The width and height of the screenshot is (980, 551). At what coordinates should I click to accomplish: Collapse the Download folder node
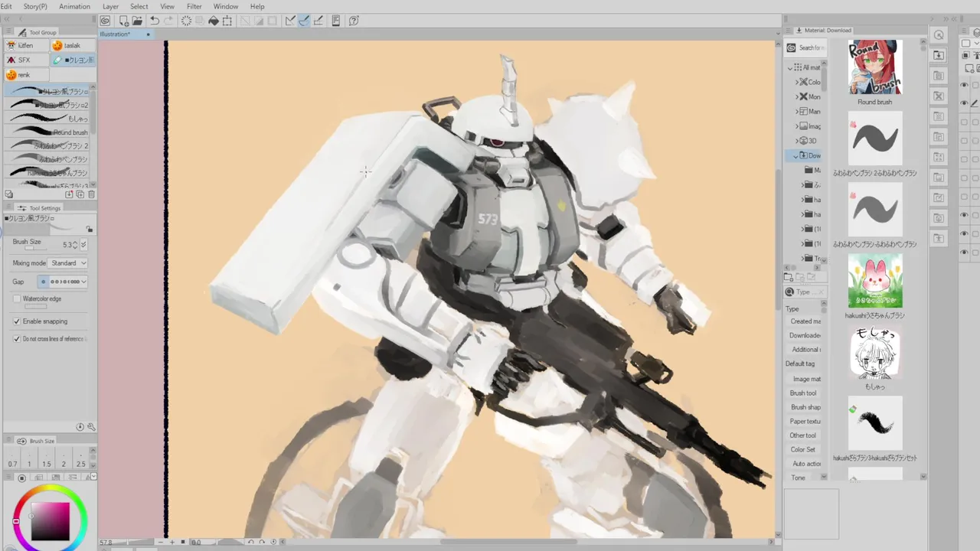[x=797, y=155]
